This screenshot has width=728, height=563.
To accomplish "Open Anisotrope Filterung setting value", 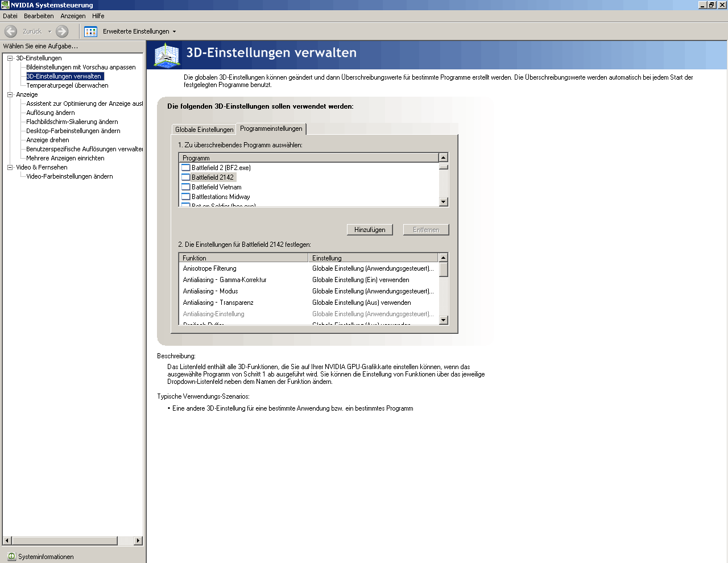I will click(x=373, y=268).
